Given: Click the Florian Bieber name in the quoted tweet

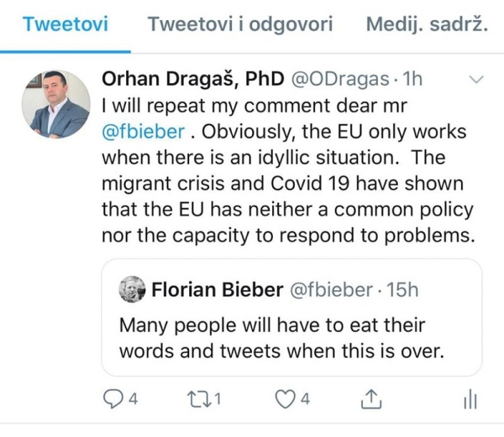Looking at the screenshot, I should (x=218, y=290).
